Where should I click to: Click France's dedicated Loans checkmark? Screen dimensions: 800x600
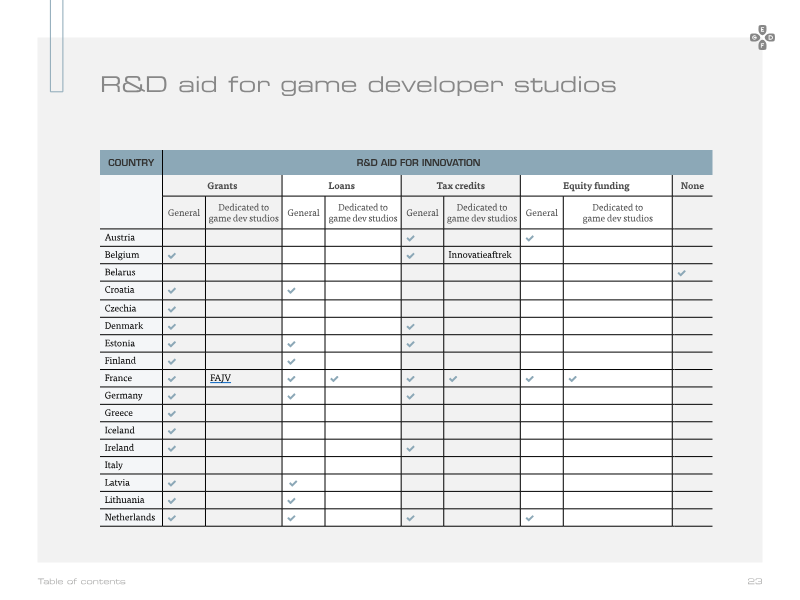click(x=334, y=379)
